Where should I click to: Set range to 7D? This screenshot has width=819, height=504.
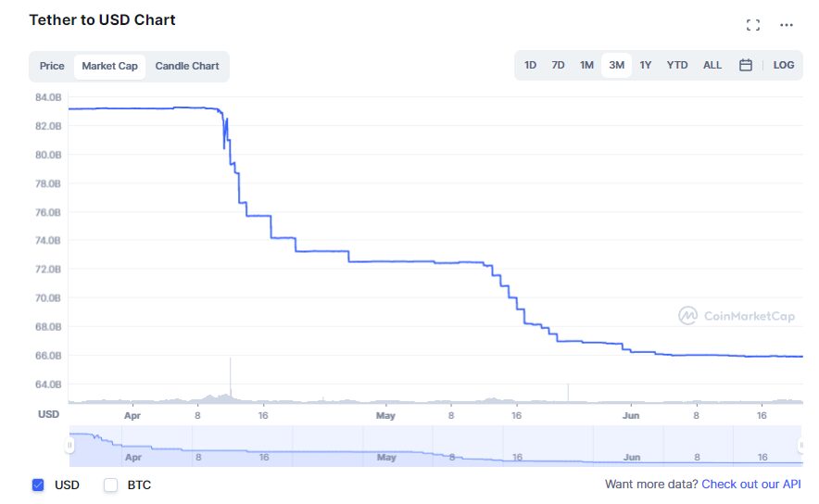tap(558, 65)
